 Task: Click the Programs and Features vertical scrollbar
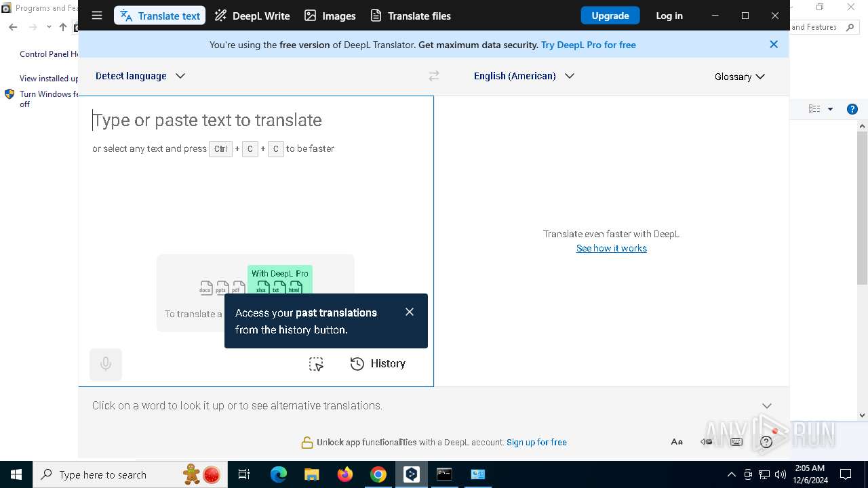[863, 270]
